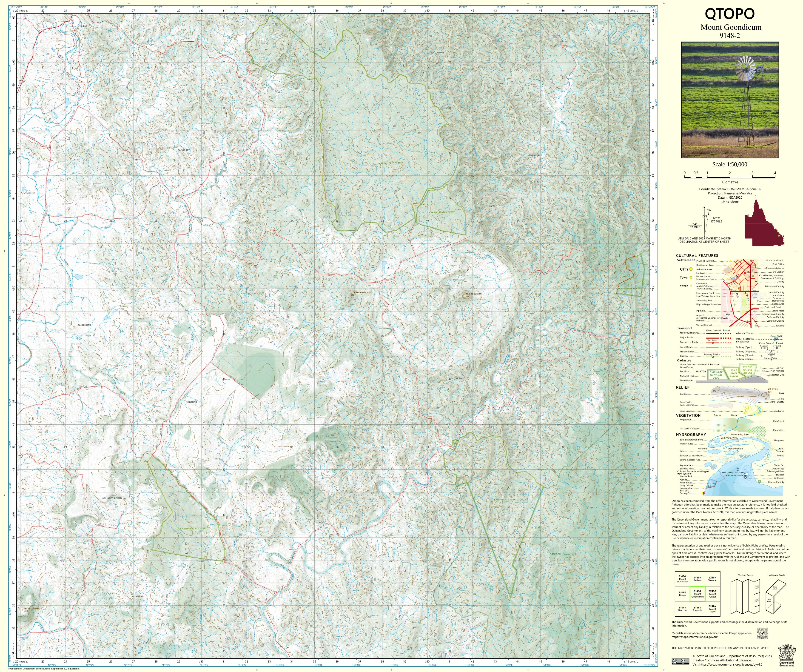
Task: Click the Cannindah State Forest label
Action: pyautogui.click(x=192, y=529)
